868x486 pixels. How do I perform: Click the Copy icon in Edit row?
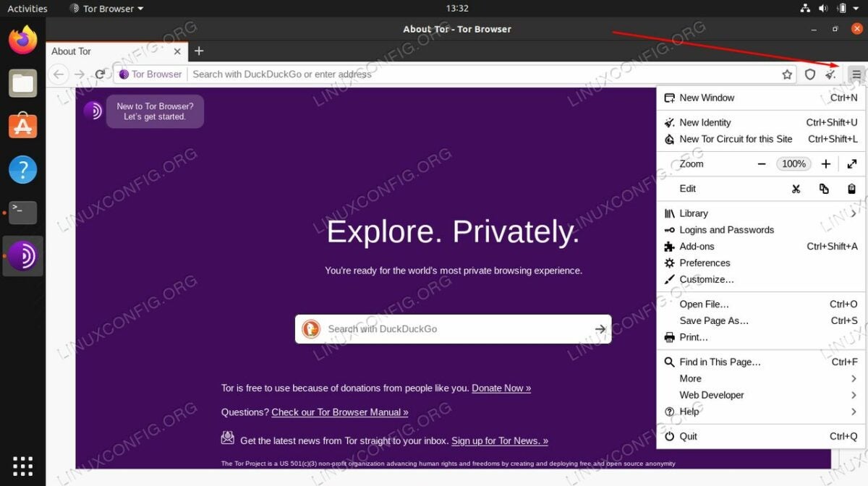pos(824,189)
